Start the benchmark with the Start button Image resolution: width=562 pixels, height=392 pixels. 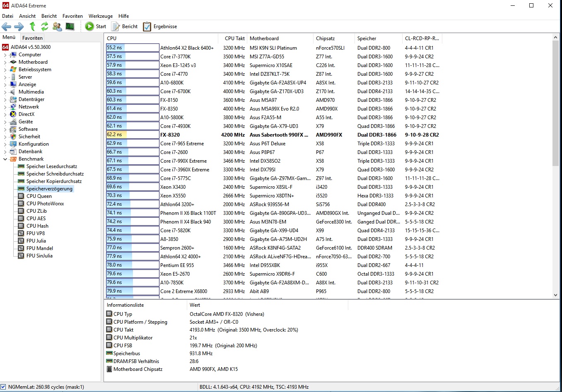[96, 26]
